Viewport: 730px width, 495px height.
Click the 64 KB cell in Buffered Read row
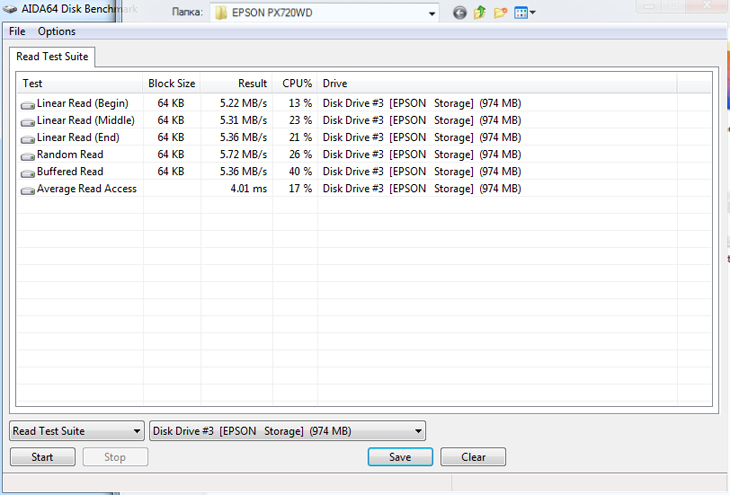coord(171,171)
